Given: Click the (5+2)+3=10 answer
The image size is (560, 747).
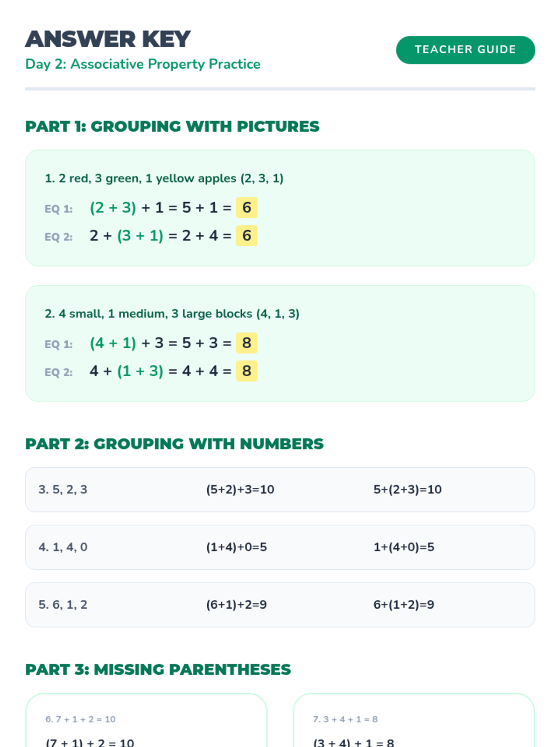Looking at the screenshot, I should [240, 489].
